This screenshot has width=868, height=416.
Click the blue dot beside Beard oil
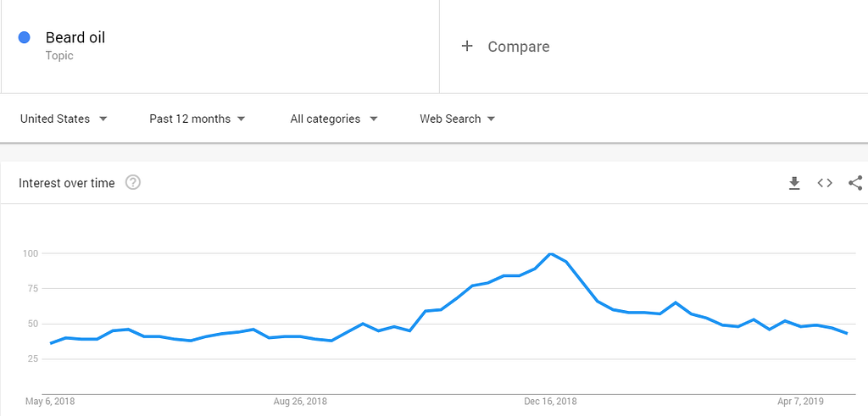tap(25, 37)
